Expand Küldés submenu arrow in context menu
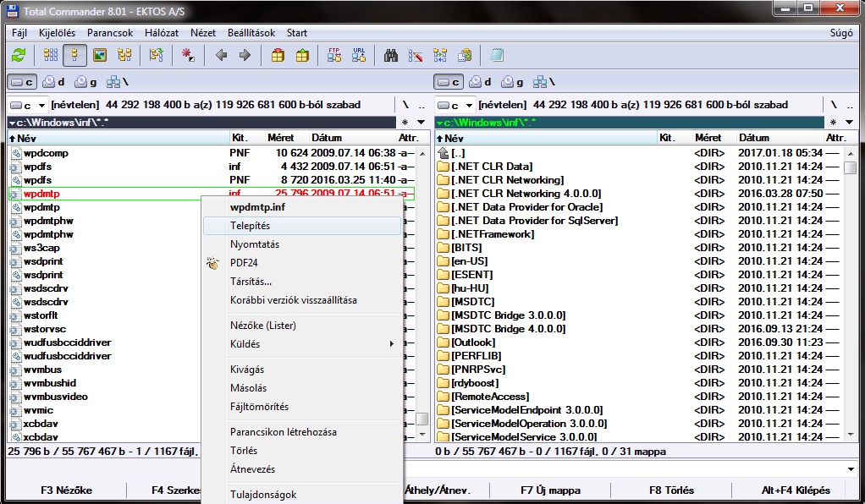This screenshot has width=865, height=504. pyautogui.click(x=392, y=344)
